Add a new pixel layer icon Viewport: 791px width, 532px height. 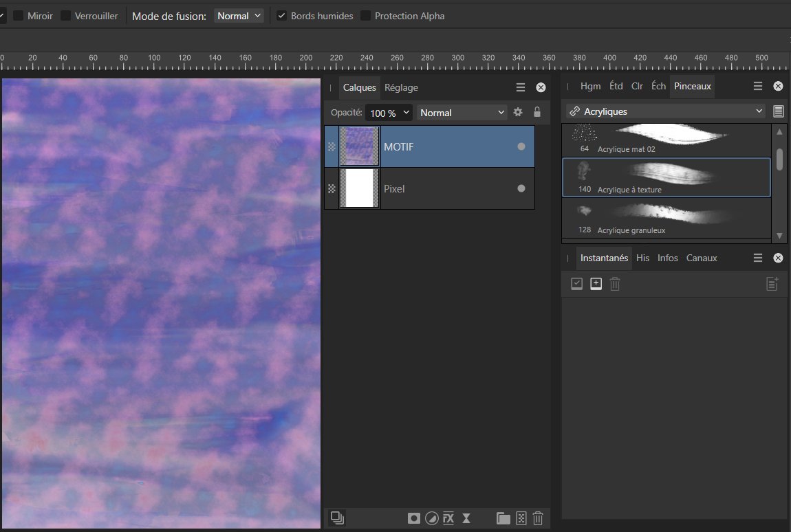(x=521, y=518)
